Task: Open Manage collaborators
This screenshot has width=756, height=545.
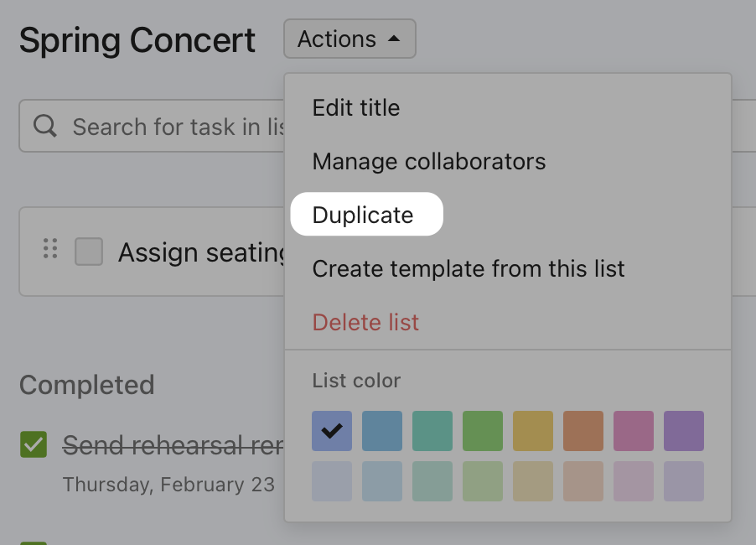Action: [428, 162]
